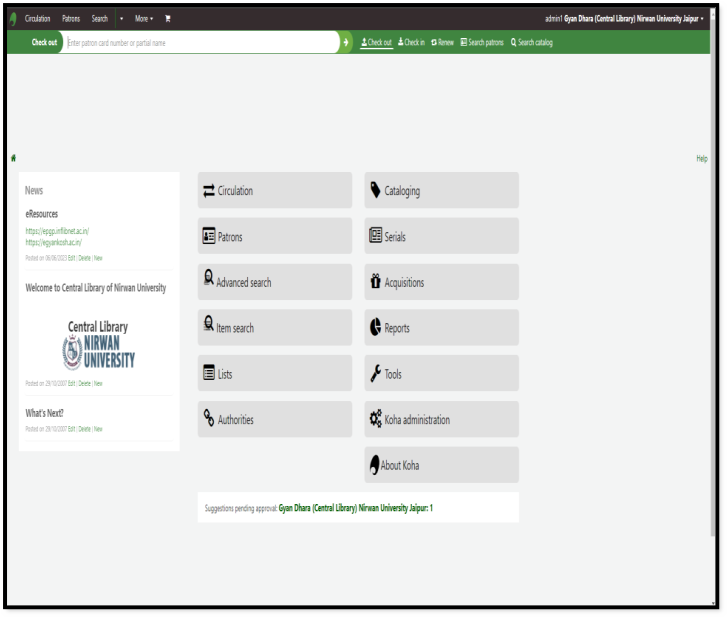Open the cart icon in top bar

click(168, 19)
